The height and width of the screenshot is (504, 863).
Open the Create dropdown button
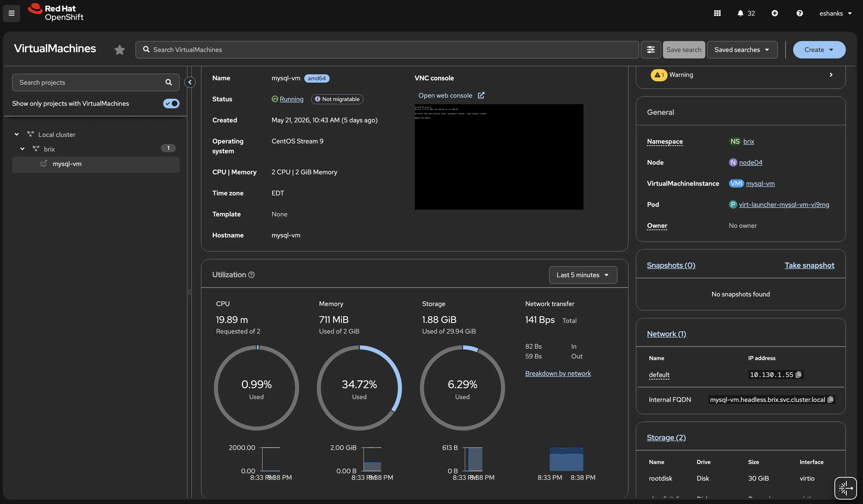tap(819, 50)
